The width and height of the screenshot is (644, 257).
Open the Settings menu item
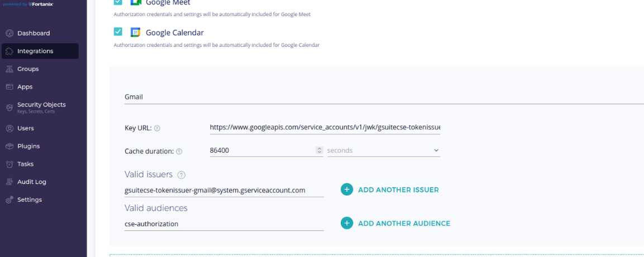[x=29, y=200]
